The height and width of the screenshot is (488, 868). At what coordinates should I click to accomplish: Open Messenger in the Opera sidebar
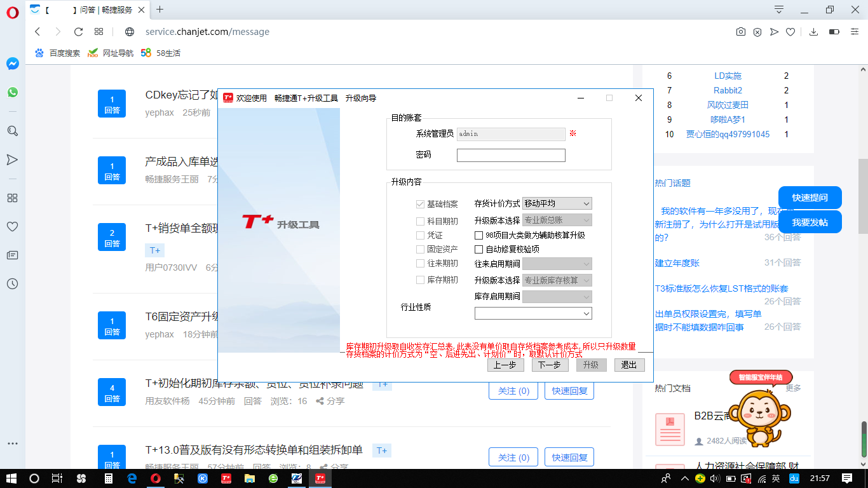[12, 64]
